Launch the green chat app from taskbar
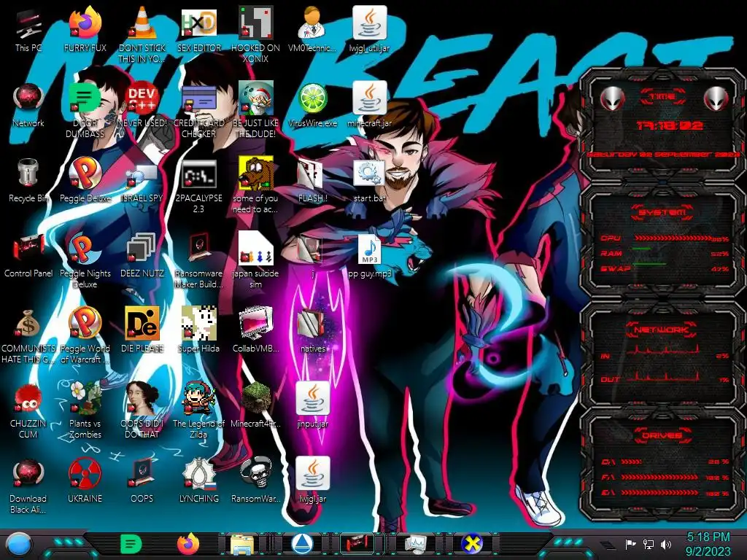The height and width of the screenshot is (560, 747). pos(131,544)
